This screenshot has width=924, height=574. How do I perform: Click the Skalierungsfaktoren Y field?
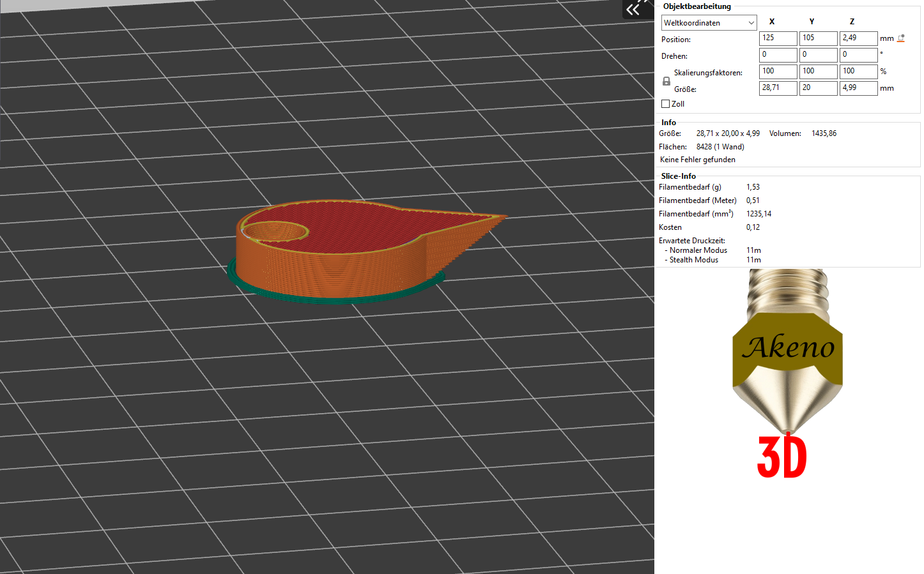tap(818, 72)
